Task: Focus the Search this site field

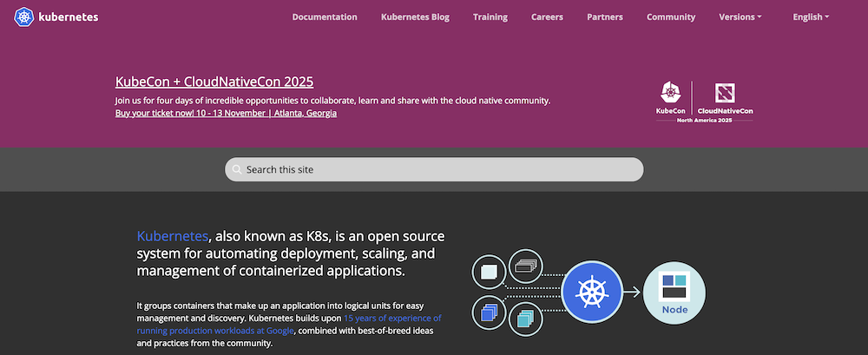Action: [x=434, y=169]
